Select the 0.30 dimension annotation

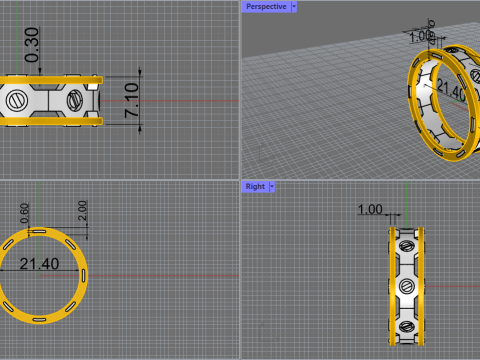pos(32,45)
